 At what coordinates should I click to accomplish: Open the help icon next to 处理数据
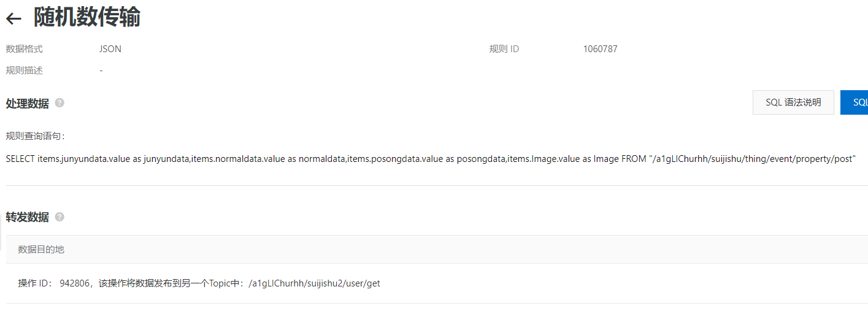click(x=60, y=103)
